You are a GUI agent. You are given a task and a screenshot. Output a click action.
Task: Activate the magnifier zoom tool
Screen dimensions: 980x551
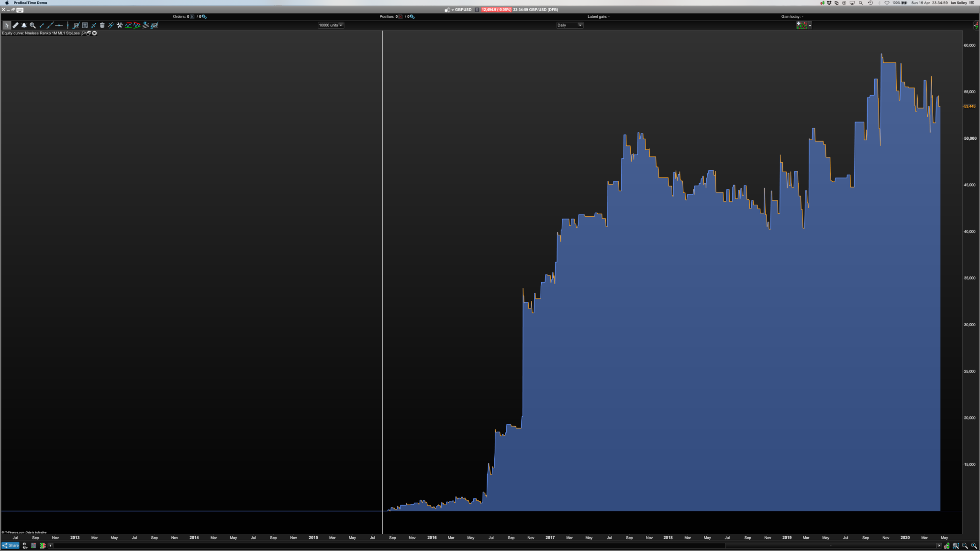[33, 25]
